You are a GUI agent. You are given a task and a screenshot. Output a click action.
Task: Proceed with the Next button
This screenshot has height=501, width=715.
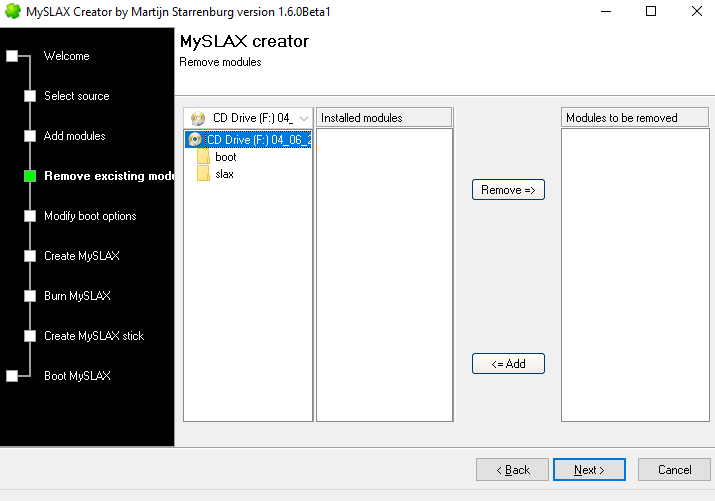pos(589,470)
